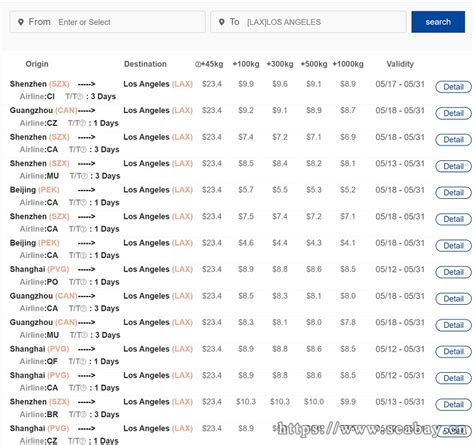The height and width of the screenshot is (445, 474).
Task: Click T/T info icon in Airline:PO row
Action: (83, 282)
